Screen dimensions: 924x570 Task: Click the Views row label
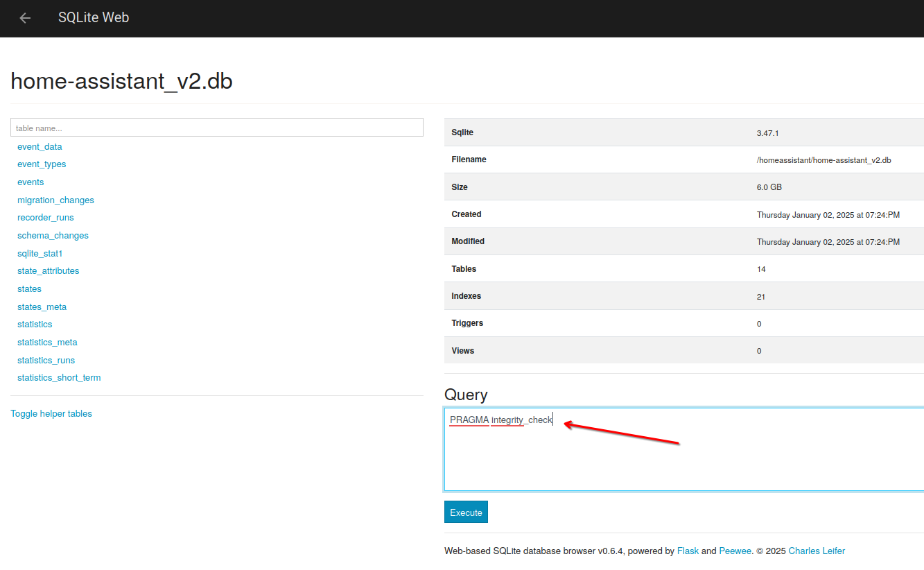tap(463, 351)
